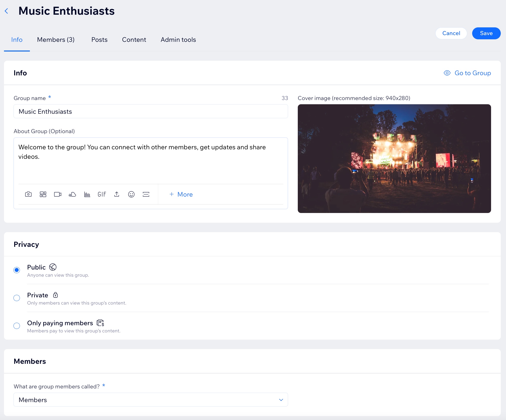Click the GIF insertion icon

(x=102, y=194)
